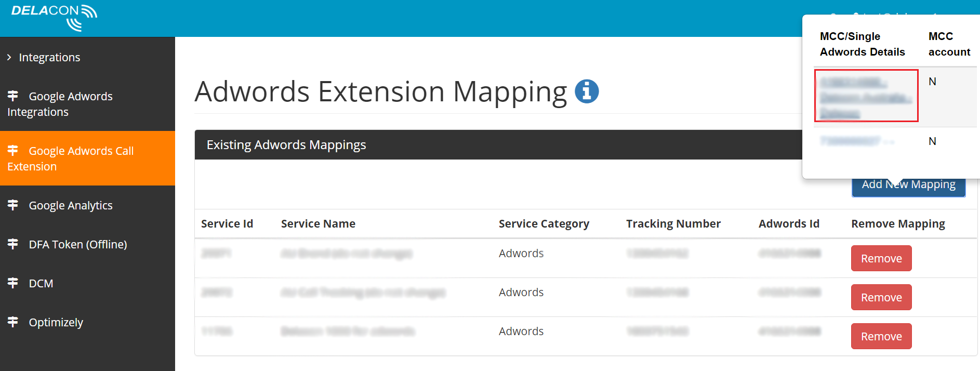This screenshot has width=980, height=371.
Task: Open Optimizely menu item
Action: pos(87,322)
